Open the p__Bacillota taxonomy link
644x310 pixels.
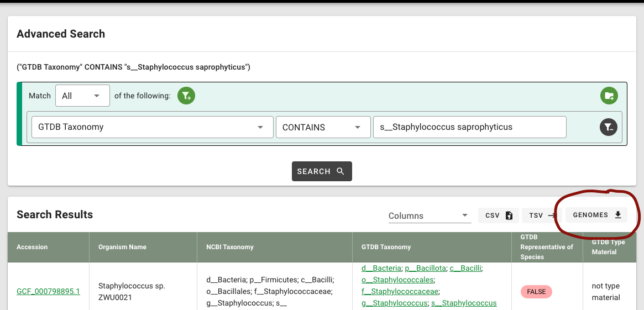(x=426, y=268)
